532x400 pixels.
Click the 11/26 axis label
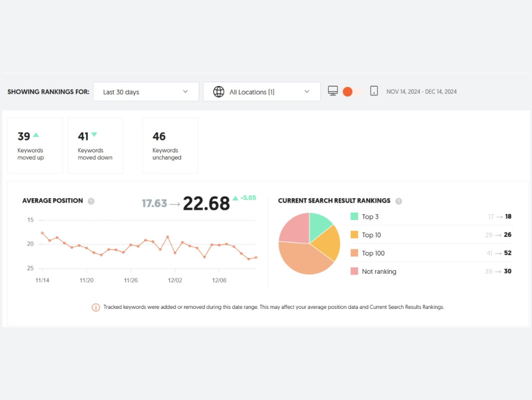(x=131, y=281)
